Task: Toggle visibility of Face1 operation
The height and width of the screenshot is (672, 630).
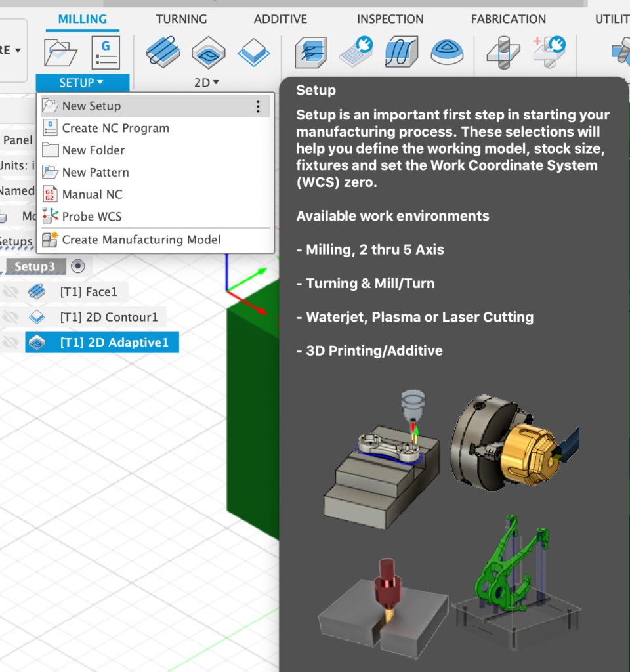Action: 10,291
